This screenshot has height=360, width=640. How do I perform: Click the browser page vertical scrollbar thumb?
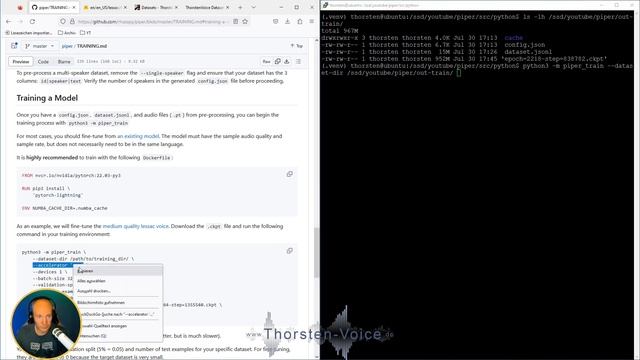[x=316, y=252]
